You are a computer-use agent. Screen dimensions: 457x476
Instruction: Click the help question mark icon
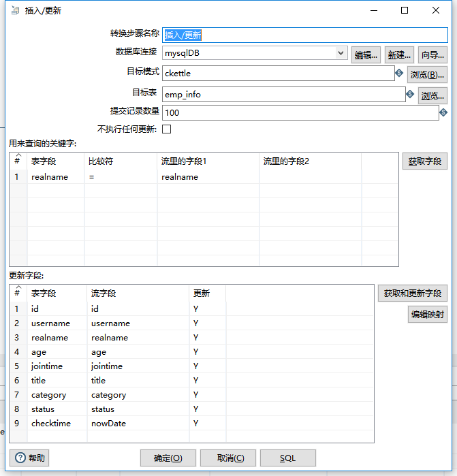[20, 458]
